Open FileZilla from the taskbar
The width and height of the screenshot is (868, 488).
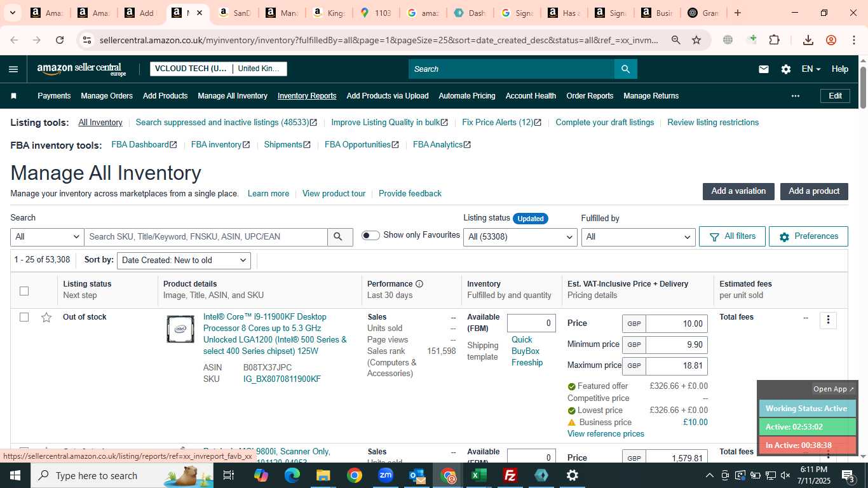click(x=510, y=475)
